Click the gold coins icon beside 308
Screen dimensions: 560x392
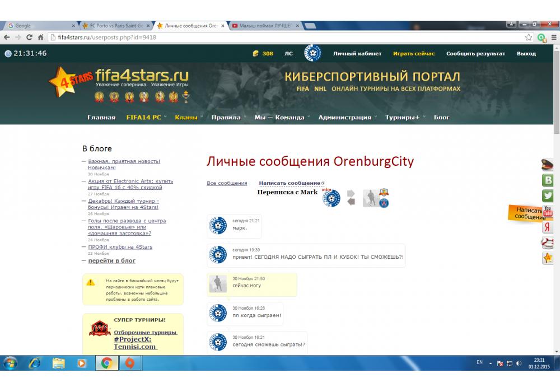tap(256, 54)
